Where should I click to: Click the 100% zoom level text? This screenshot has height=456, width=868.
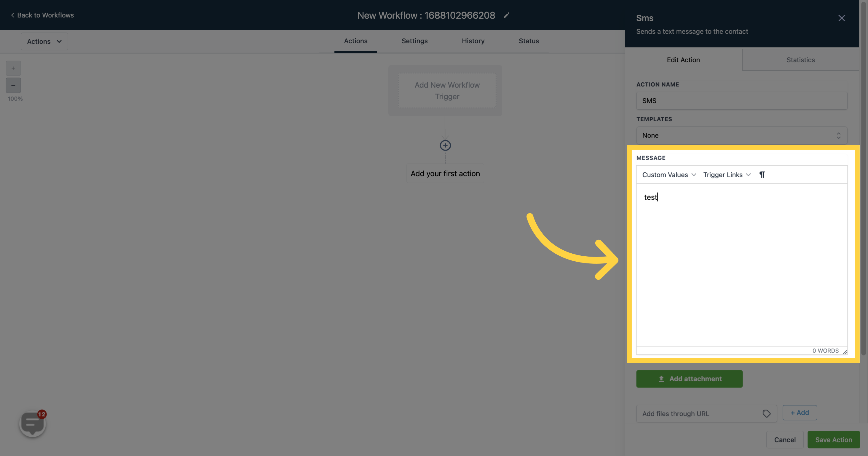point(15,99)
